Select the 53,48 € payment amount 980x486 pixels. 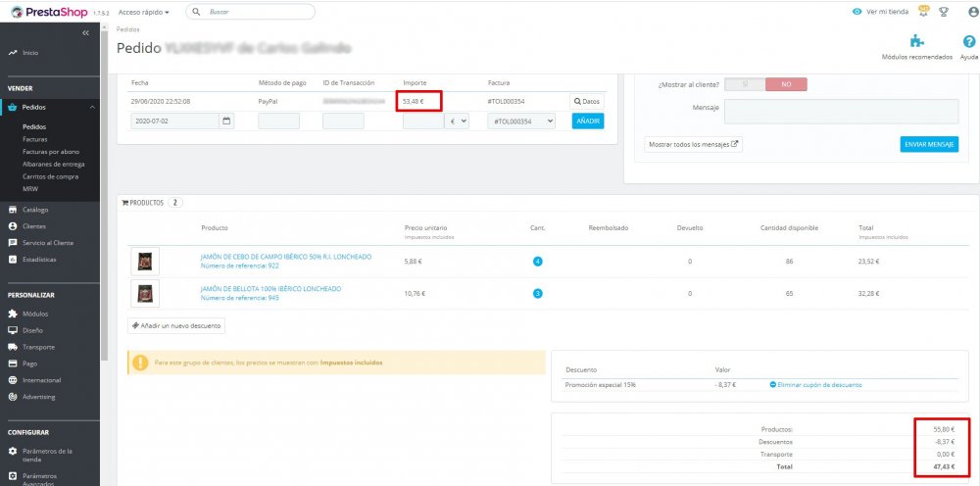pos(414,101)
